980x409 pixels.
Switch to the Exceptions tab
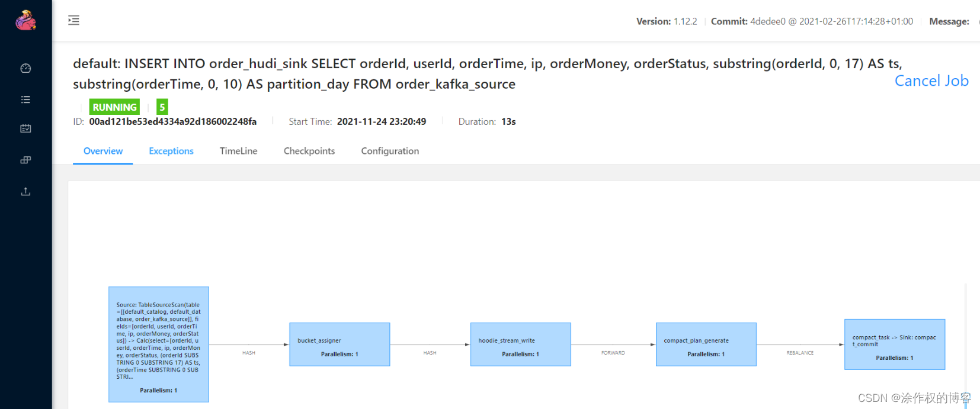(x=171, y=151)
